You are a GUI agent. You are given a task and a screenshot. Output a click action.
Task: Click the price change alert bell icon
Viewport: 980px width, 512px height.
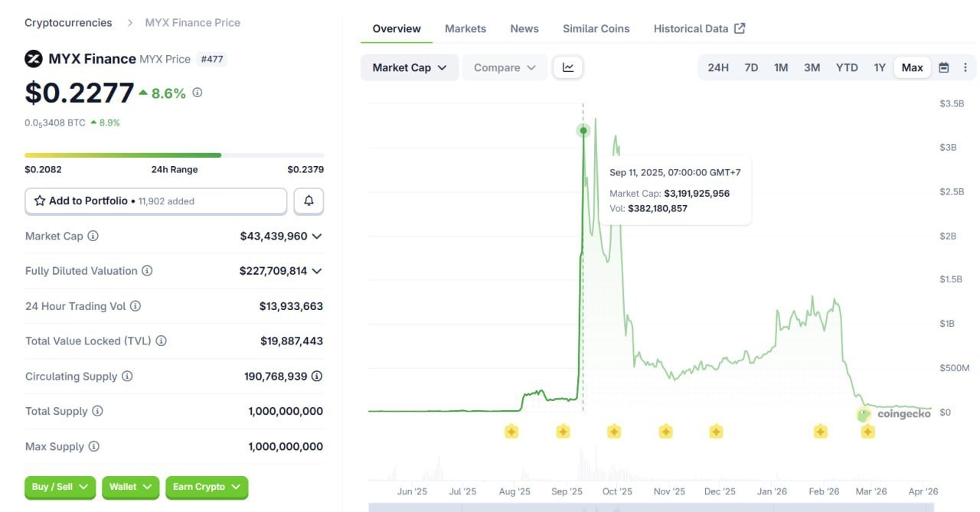coord(309,200)
